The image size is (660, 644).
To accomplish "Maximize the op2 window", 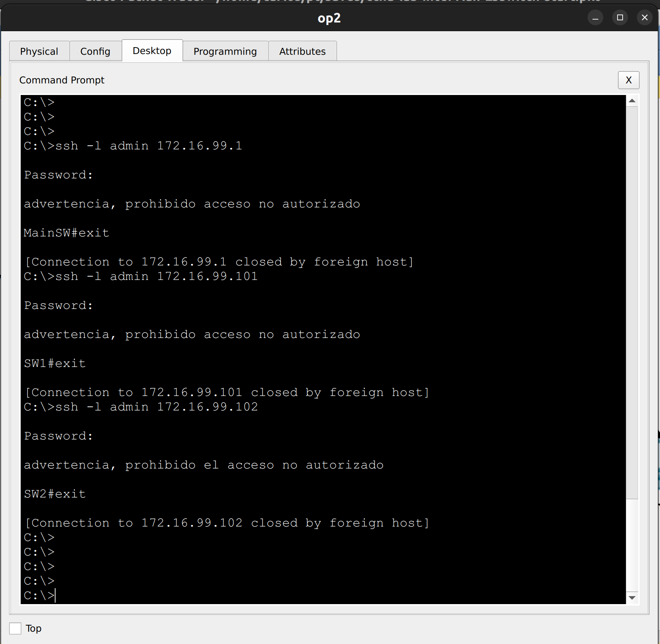I will click(x=620, y=17).
